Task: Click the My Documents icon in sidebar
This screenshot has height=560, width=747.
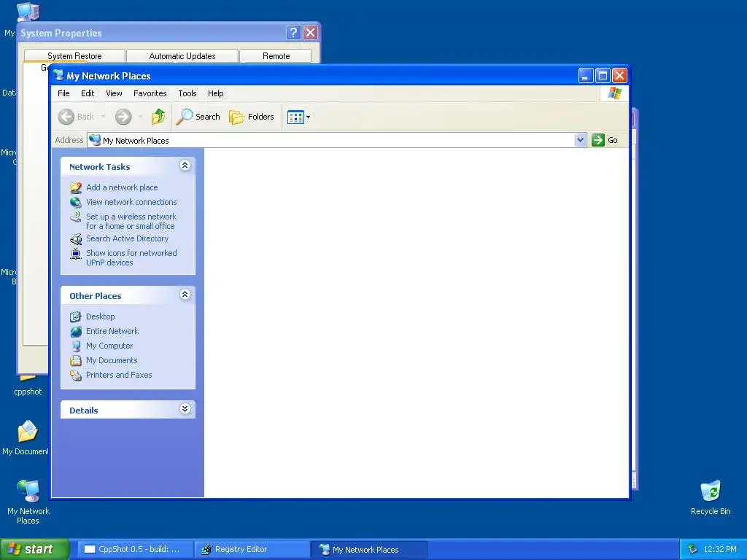Action: (x=76, y=360)
